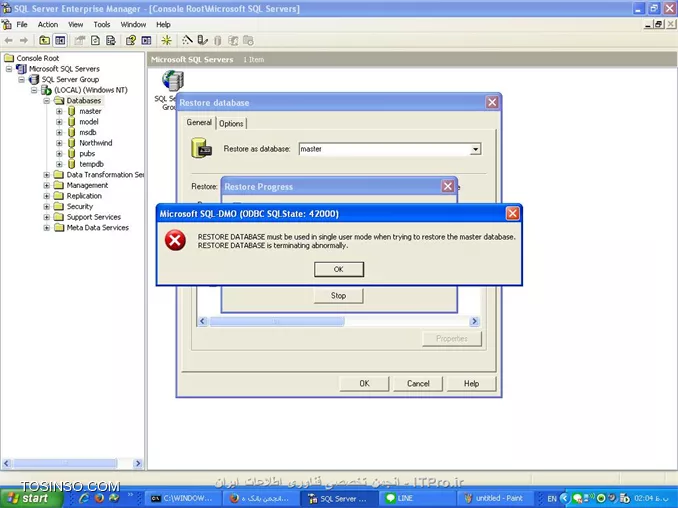Screen dimensions: 678x508
Task: Switch to the LINE taskbar item
Action: coord(419,498)
